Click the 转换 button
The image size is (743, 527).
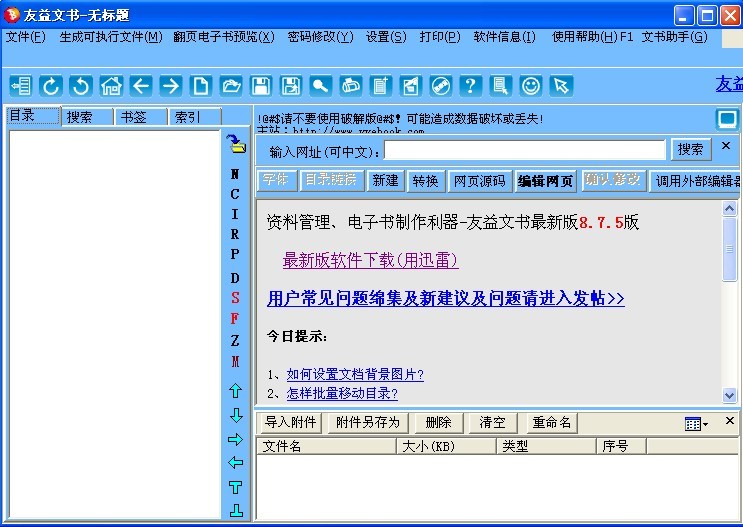click(x=426, y=181)
